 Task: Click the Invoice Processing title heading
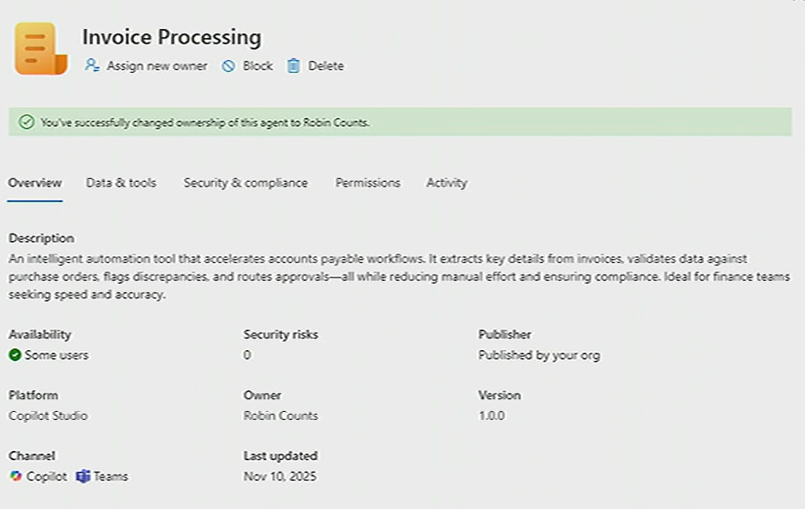(171, 38)
